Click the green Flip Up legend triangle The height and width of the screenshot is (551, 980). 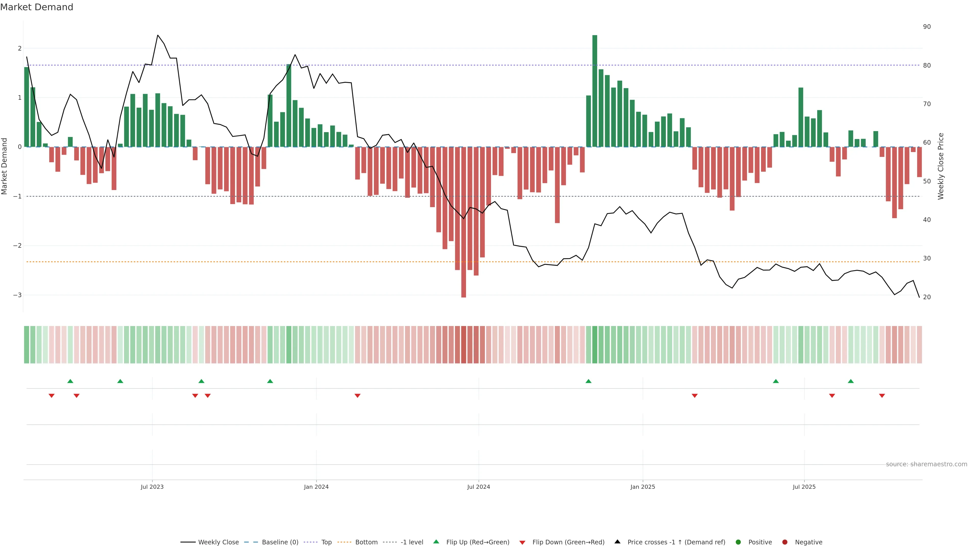coord(436,542)
